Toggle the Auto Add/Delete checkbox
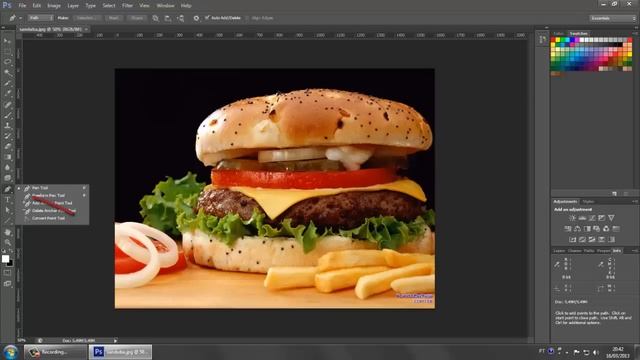The image size is (640, 360). 207,18
